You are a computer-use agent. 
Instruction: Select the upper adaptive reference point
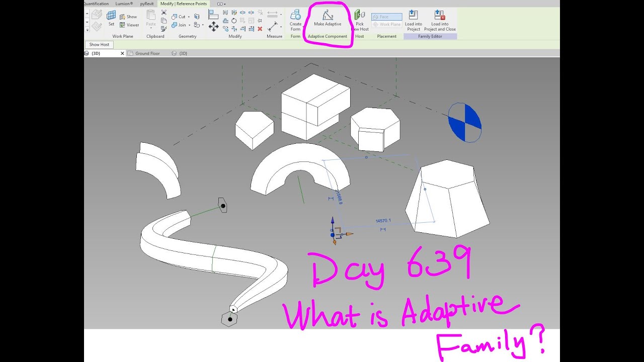pos(223,205)
